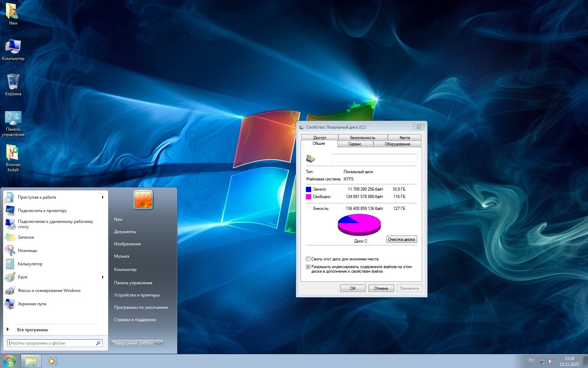Expand 'Все программы' list
Image resolution: width=588 pixels, height=368 pixels.
(x=32, y=330)
